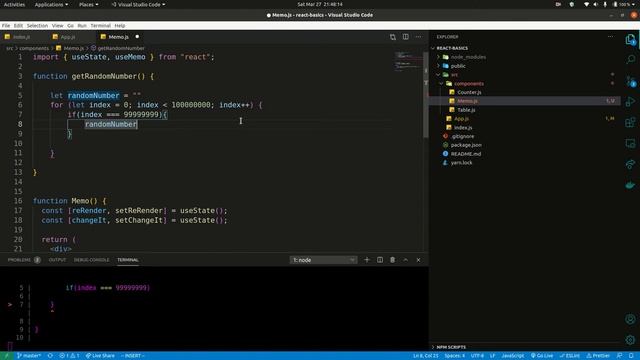Open the Run and Debug view icon
Screen dimensions: 640x360
pos(630,101)
